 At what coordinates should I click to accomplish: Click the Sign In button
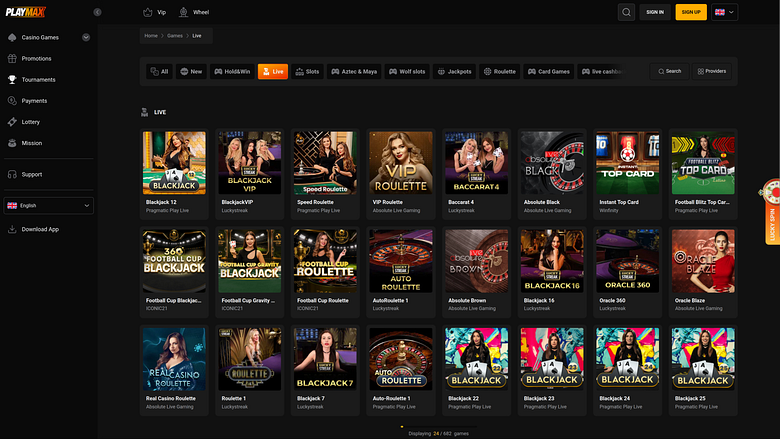pyautogui.click(x=655, y=12)
